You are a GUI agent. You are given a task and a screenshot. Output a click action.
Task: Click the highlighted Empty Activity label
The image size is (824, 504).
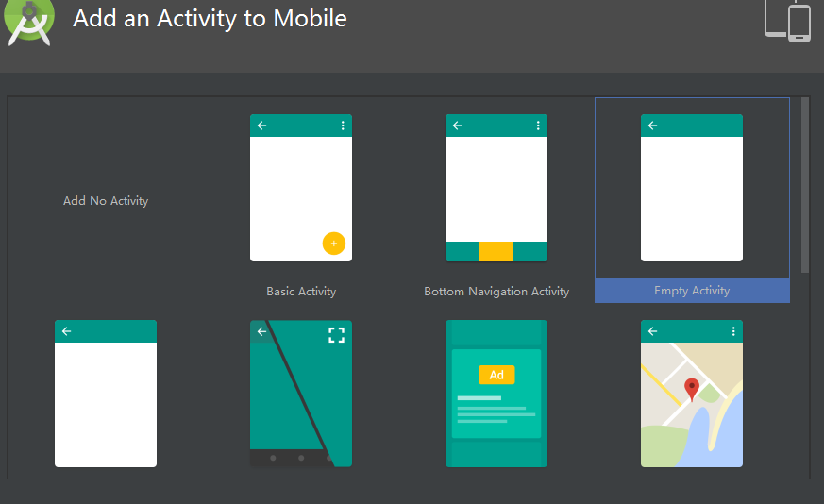[692, 291]
